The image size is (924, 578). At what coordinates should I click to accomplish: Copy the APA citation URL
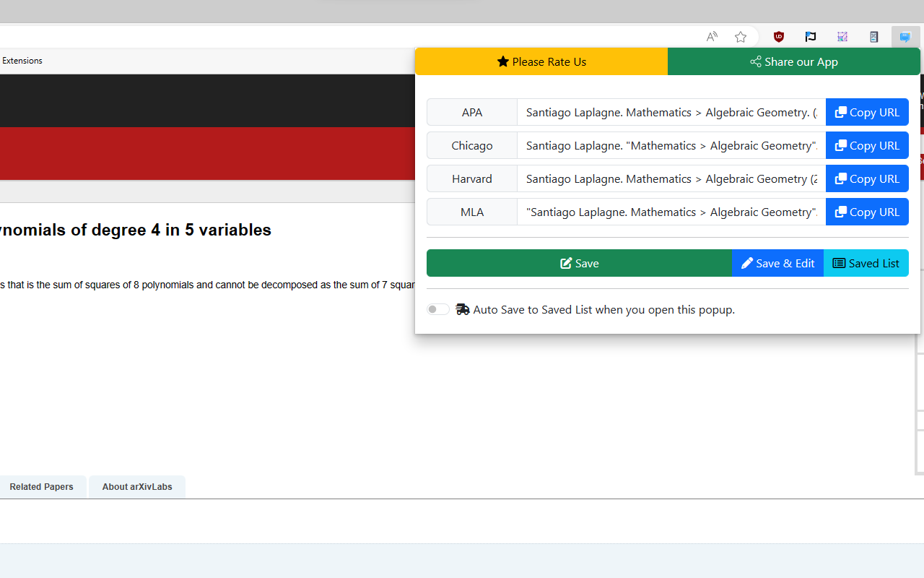[867, 112]
